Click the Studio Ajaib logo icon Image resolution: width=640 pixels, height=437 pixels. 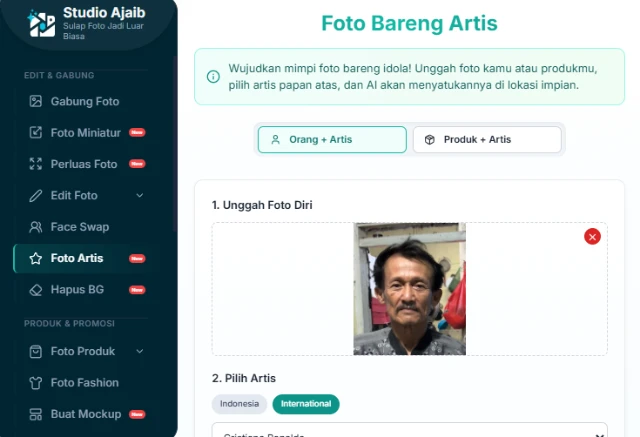[41, 24]
